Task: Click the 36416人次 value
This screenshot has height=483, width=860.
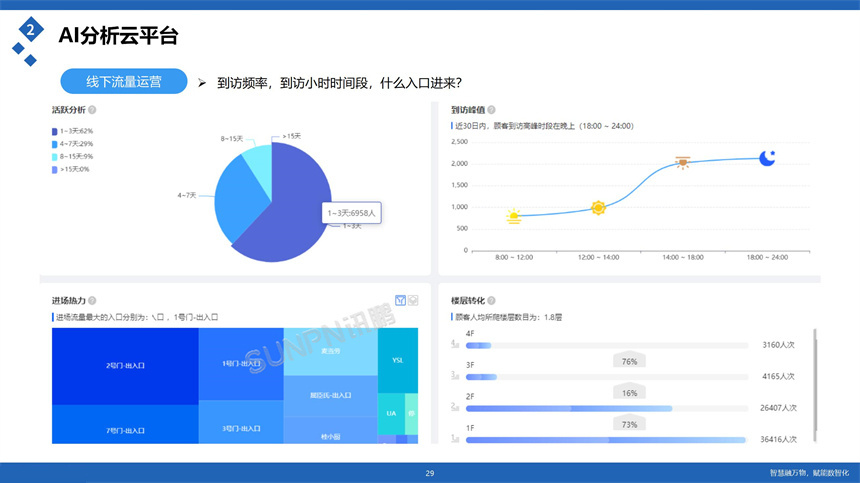Action: click(x=778, y=439)
